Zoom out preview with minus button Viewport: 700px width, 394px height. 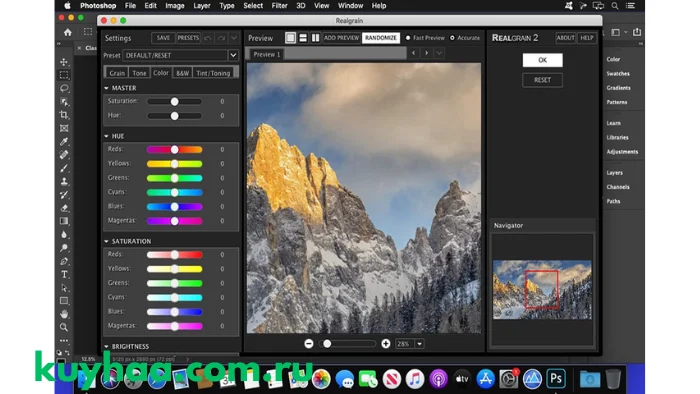click(308, 344)
